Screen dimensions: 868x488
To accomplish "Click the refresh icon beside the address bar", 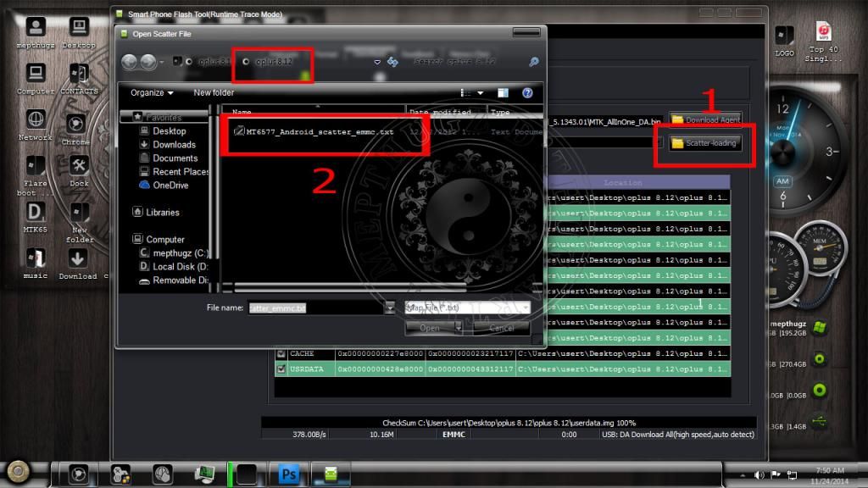I will 393,62.
